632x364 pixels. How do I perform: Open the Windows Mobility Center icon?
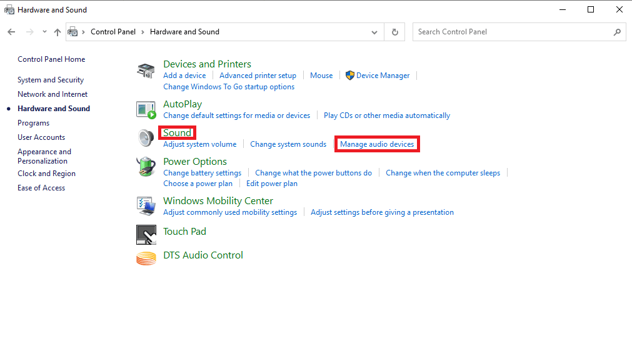coord(146,205)
